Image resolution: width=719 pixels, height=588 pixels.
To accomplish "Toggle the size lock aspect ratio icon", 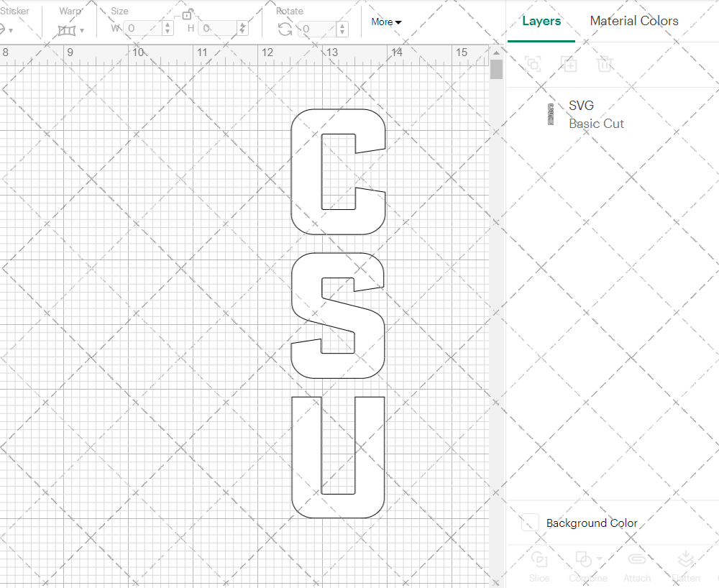I will point(187,14).
